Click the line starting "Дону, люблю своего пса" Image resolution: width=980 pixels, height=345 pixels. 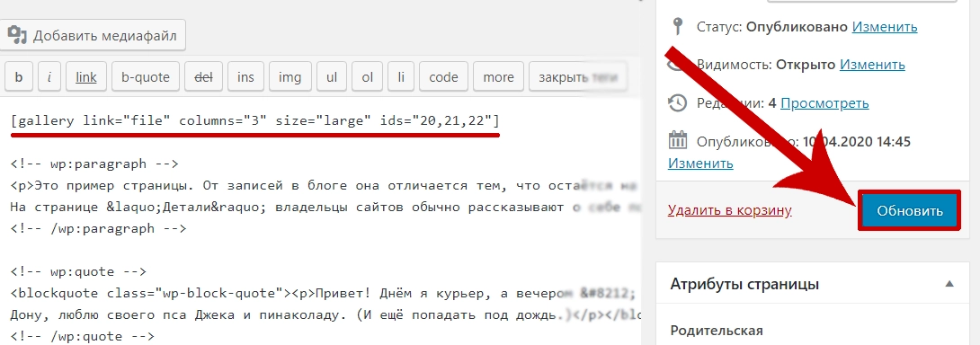click(x=325, y=314)
